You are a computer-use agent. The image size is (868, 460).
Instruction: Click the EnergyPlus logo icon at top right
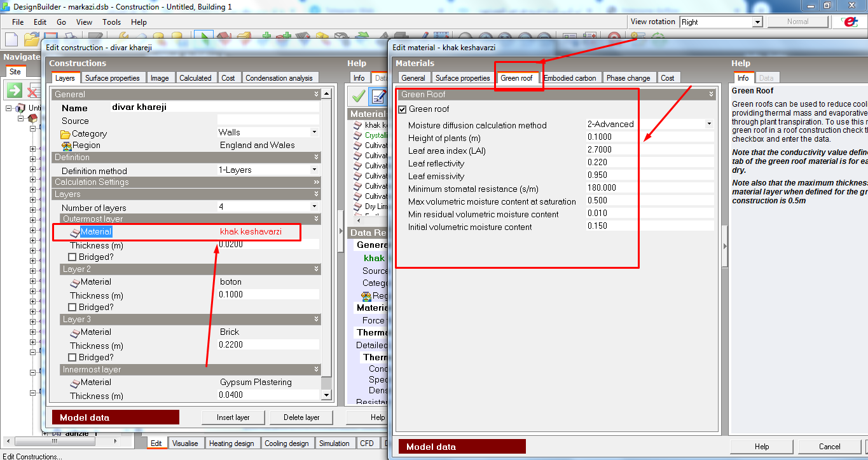849,22
